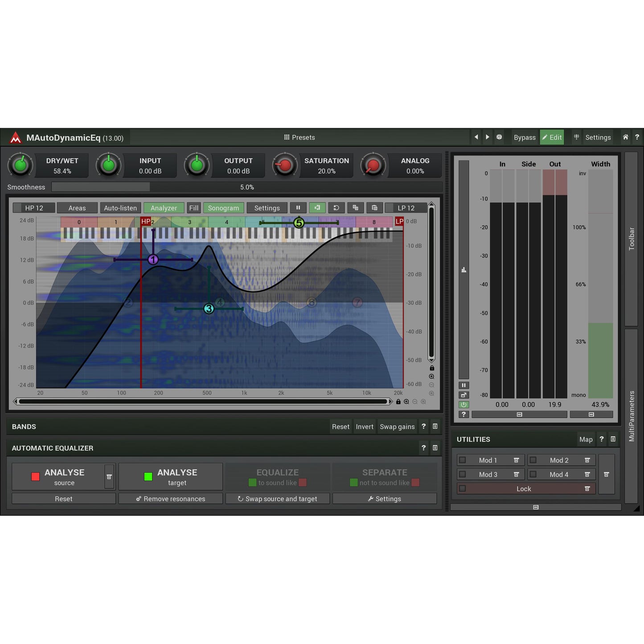Switch to Edit mode in the title bar
Viewport: 644px width, 644px height.
(x=552, y=137)
